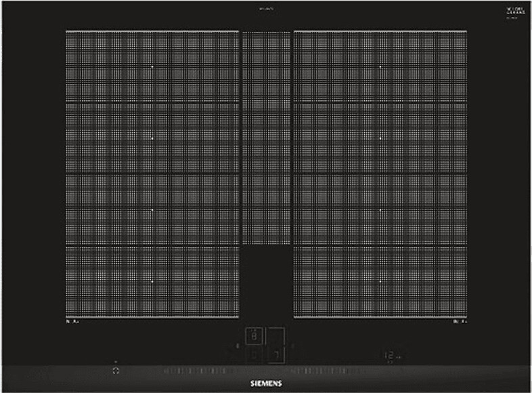This screenshot has width=532, height=393.
Task: Activate the top-left flex cooking zone
Action: click(x=152, y=66)
